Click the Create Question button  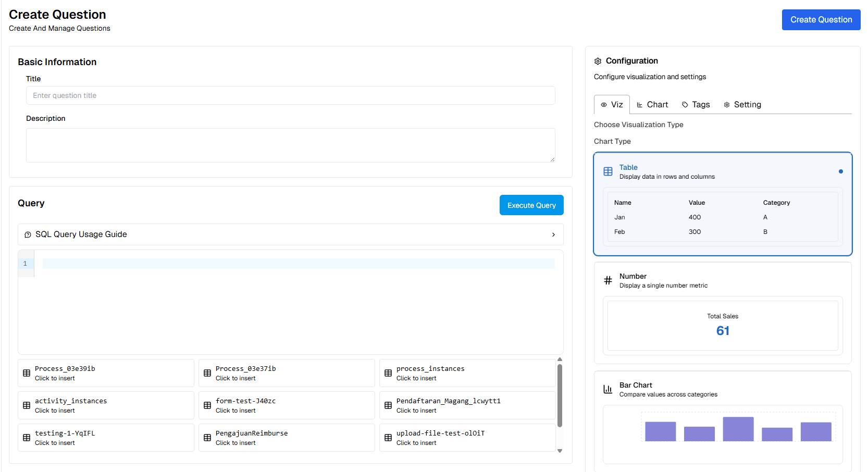(821, 20)
